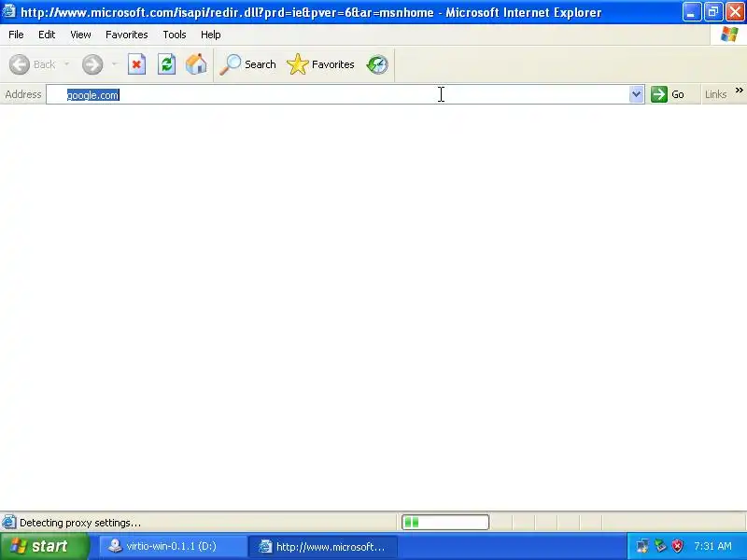Open the Favorites menu in the menu bar
Viewport: 747px width, 560px height.
(127, 35)
